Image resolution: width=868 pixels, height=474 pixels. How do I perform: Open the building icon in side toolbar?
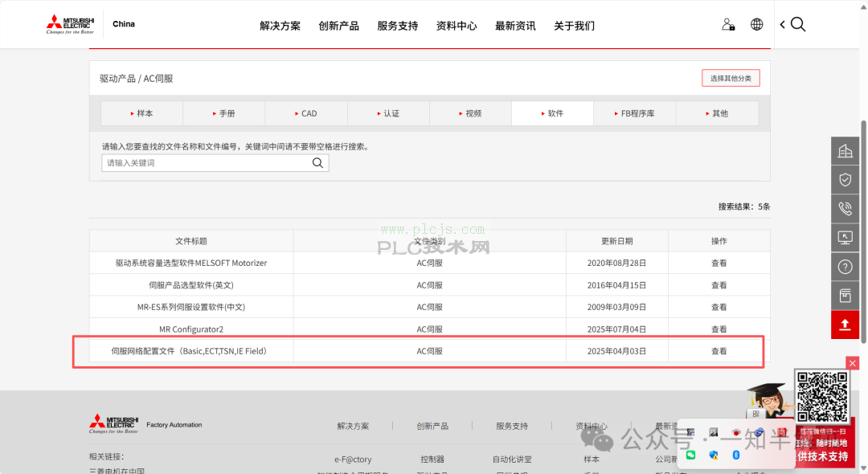pyautogui.click(x=845, y=150)
